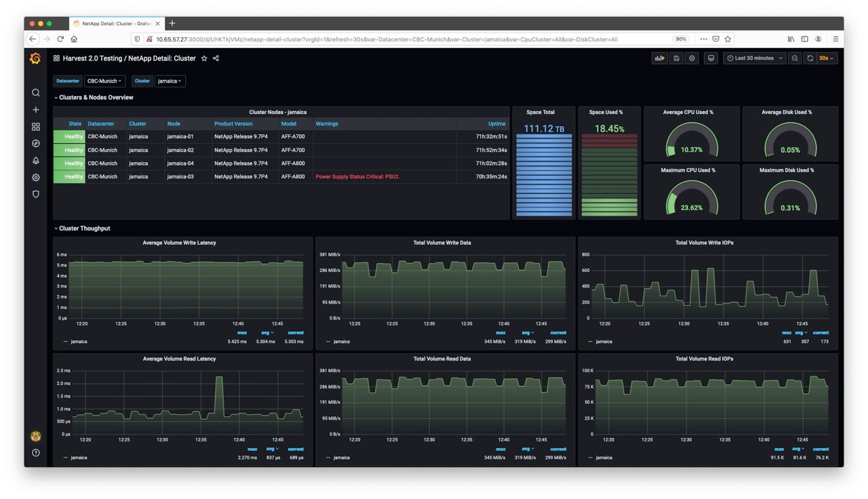868x499 pixels.
Task: Star this dashboard as favorite
Action: (204, 58)
